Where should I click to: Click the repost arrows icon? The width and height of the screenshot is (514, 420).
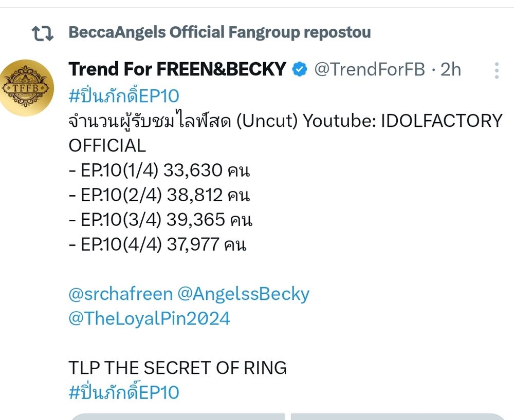pos(42,33)
